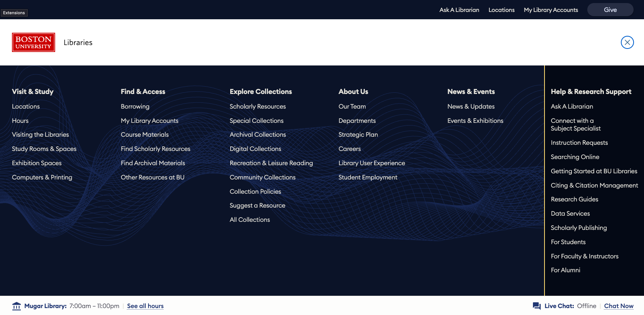Open Library User Experience
Viewport: 644px width, 315px height.
pos(372,163)
